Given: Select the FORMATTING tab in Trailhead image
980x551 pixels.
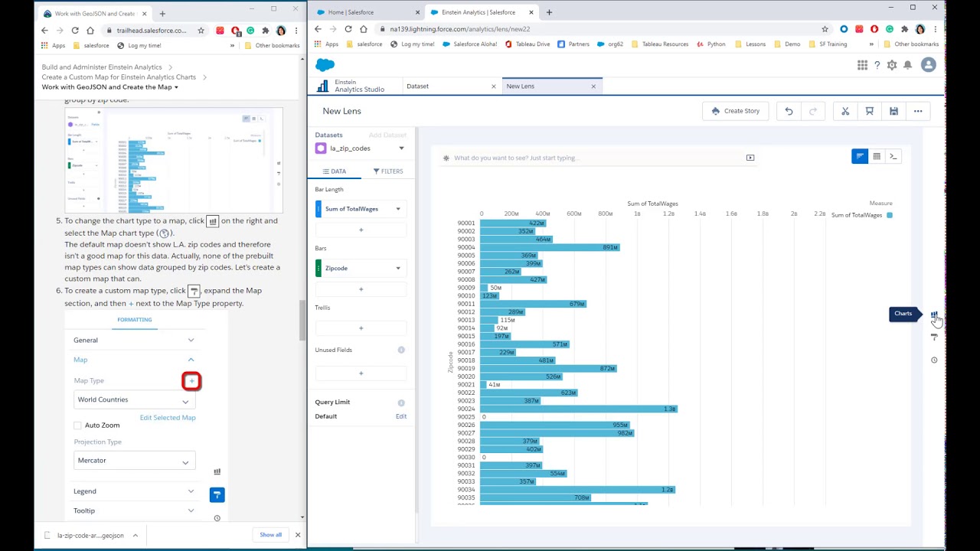Looking at the screenshot, I should tap(135, 320).
